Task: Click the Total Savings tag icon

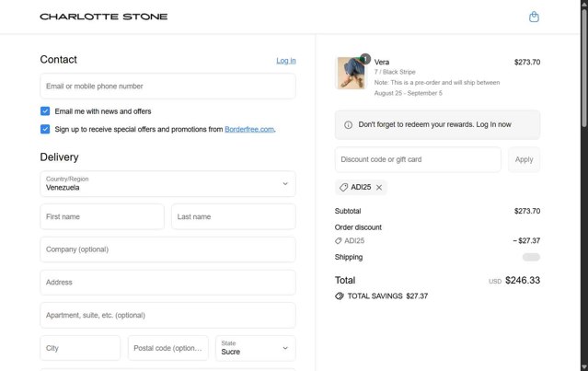Action: tap(340, 296)
